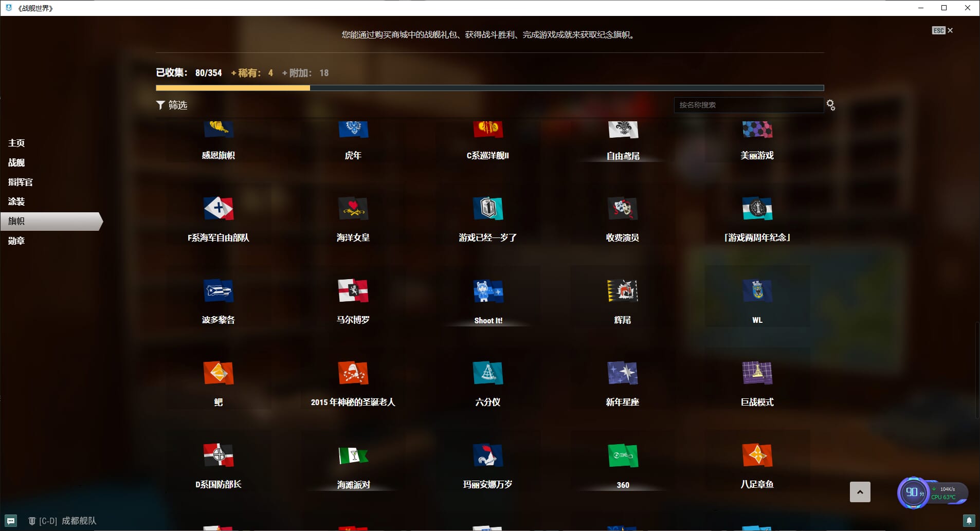Open the chat icon at bottom left
This screenshot has width=980, height=531.
(x=11, y=521)
